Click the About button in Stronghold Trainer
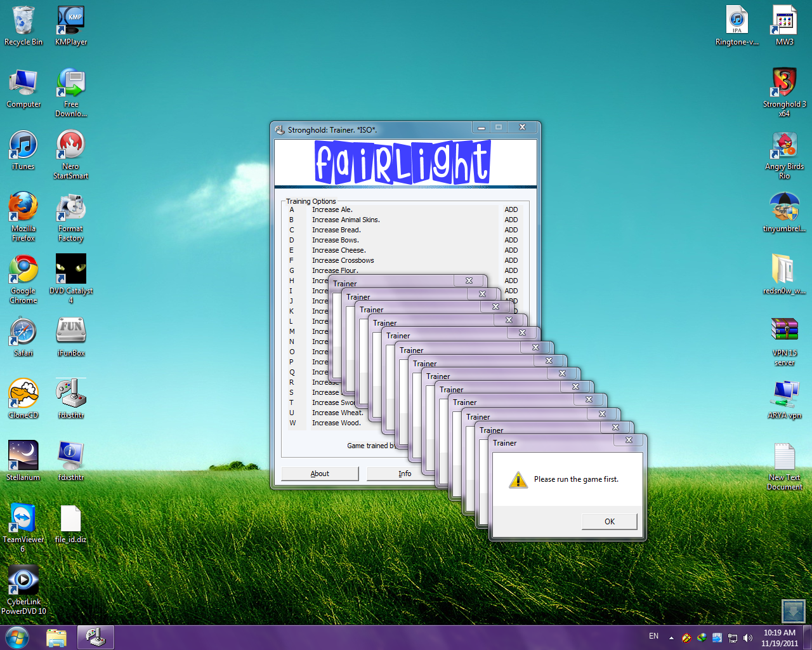 320,474
